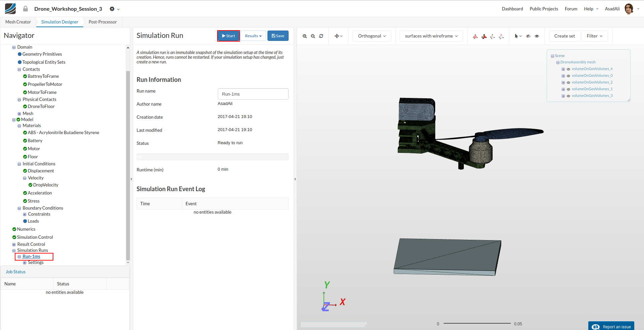Click the simulation run progress bar
This screenshot has height=330, width=644.
[x=212, y=157]
